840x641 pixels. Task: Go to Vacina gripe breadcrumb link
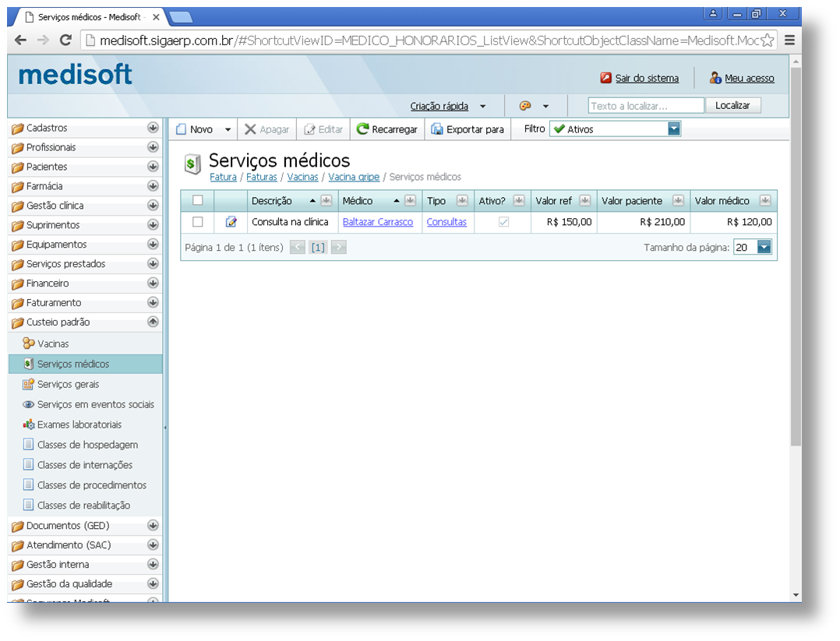point(354,177)
